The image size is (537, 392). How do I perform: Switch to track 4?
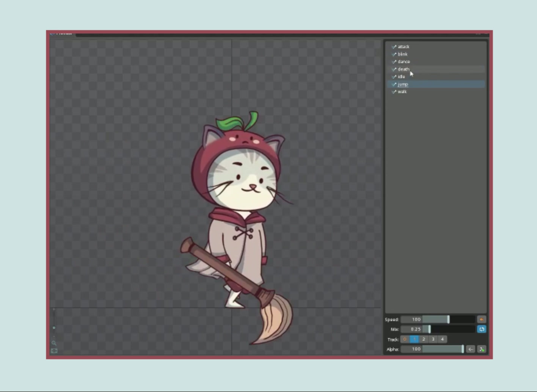pos(442,339)
